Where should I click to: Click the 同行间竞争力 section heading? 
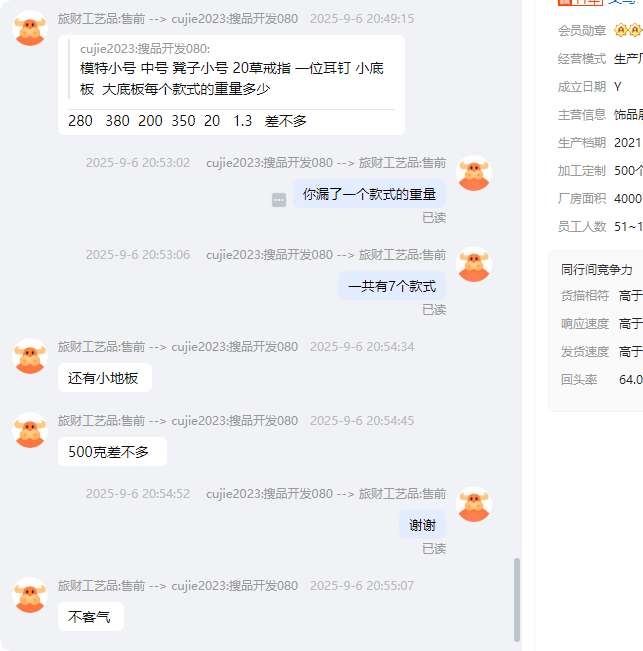pyautogui.click(x=597, y=269)
